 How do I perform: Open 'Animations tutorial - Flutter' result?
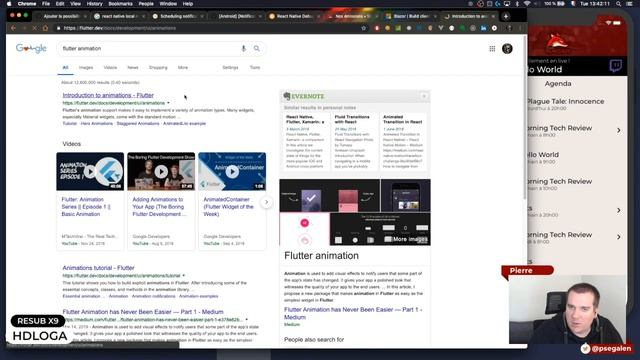tap(98, 268)
